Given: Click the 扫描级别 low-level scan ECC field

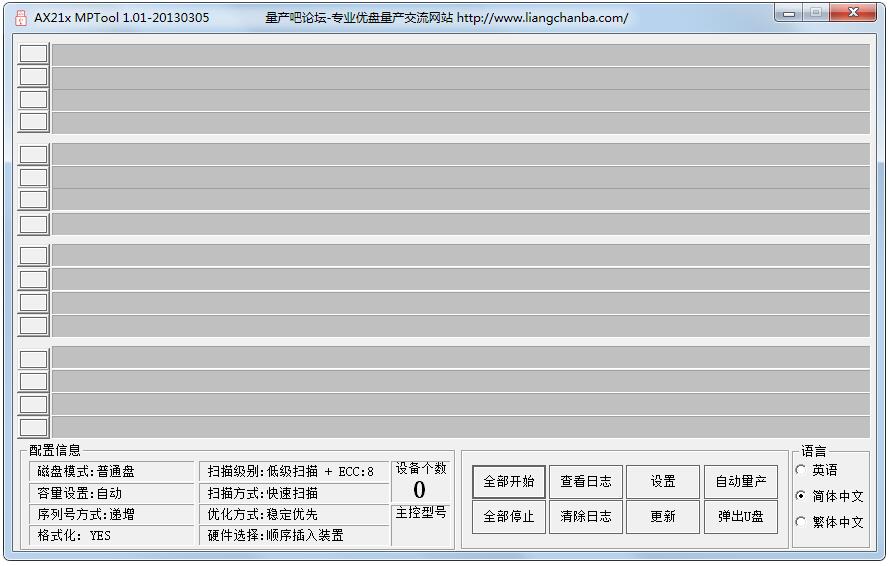Looking at the screenshot, I should click(294, 472).
